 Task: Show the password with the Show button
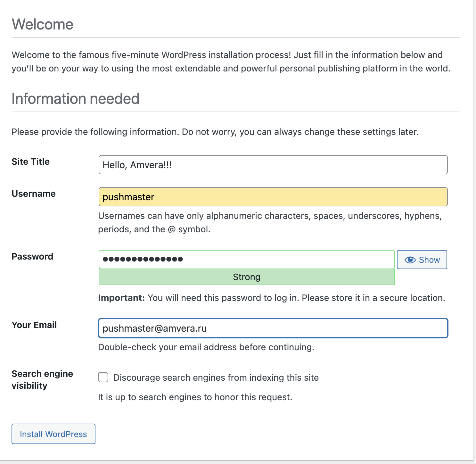click(422, 260)
